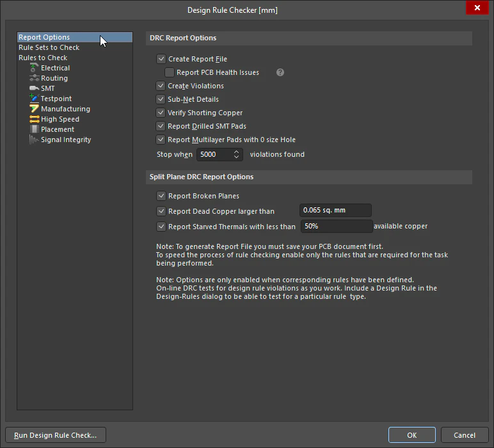Viewport: 494px width, 448px height.
Task: Edit the 50% available copper field
Action: click(337, 226)
